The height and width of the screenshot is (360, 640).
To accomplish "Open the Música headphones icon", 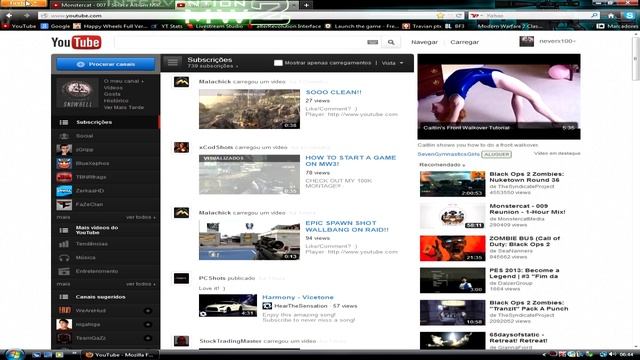I will click(64, 258).
